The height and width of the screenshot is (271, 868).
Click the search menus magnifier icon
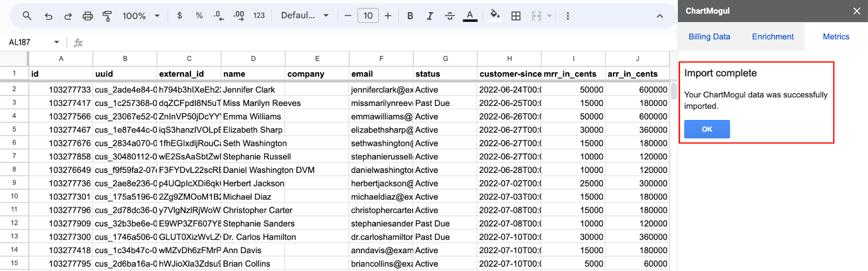point(27,16)
